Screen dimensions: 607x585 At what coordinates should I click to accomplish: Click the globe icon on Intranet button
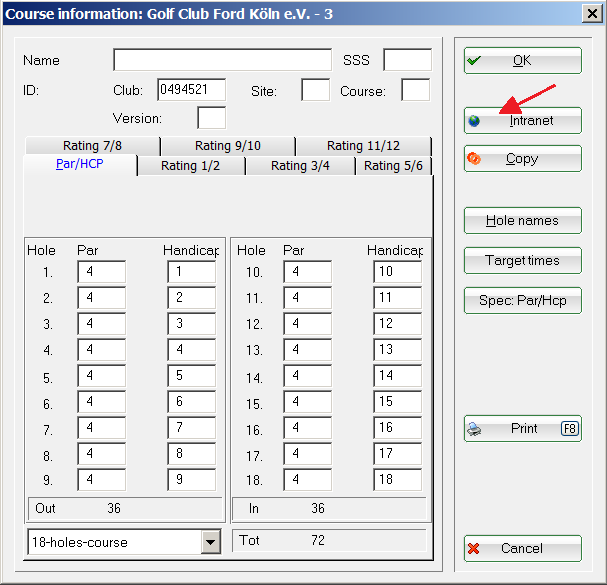coord(474,121)
